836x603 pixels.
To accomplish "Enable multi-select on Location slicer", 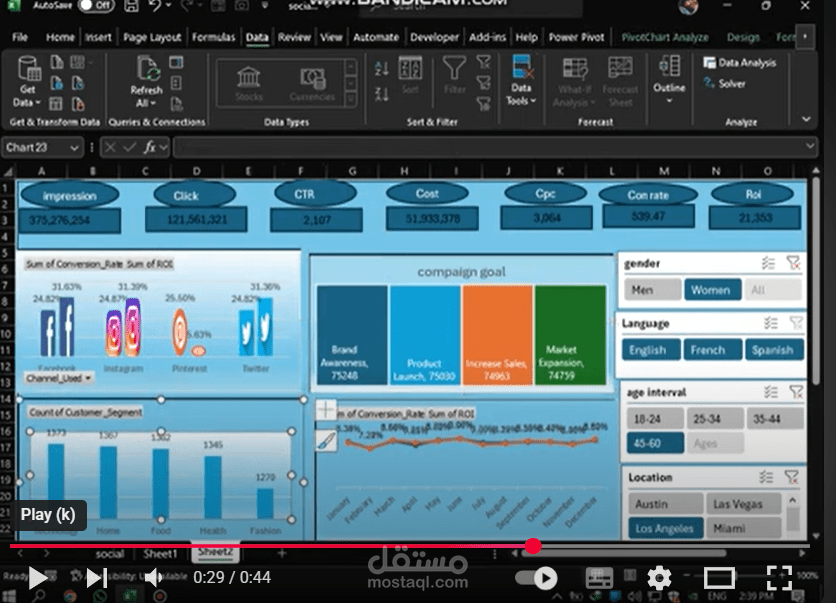I will click(766, 477).
